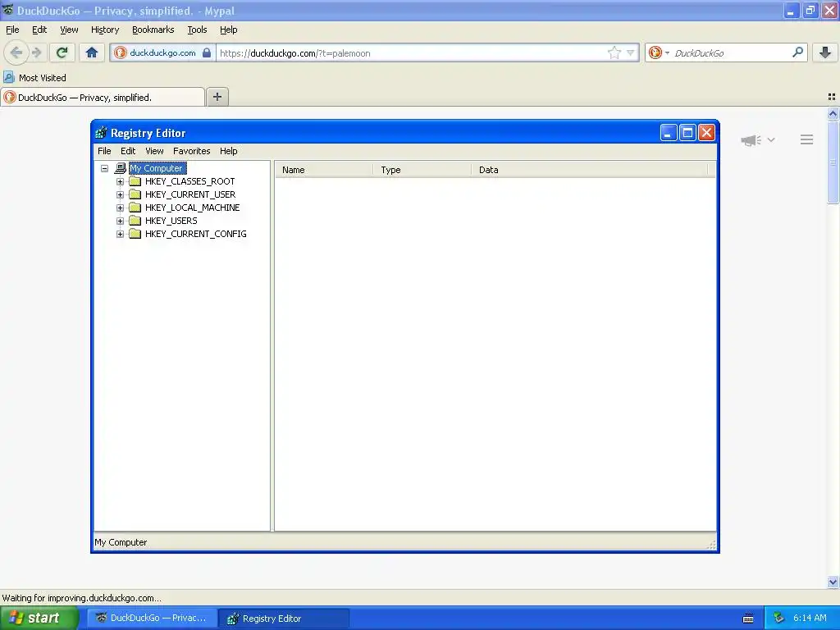This screenshot has width=840, height=630.
Task: Click the DuckDuckGo page megaphone icon
Action: coord(751,139)
